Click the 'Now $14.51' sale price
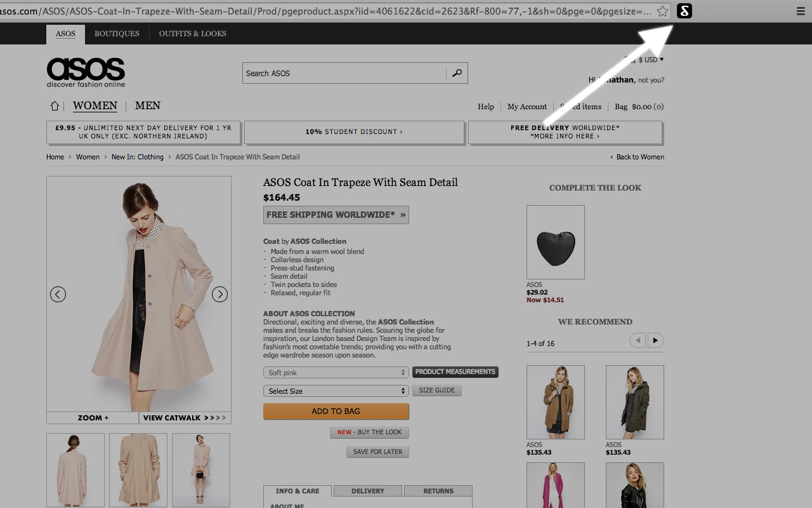The height and width of the screenshot is (508, 812). click(545, 300)
